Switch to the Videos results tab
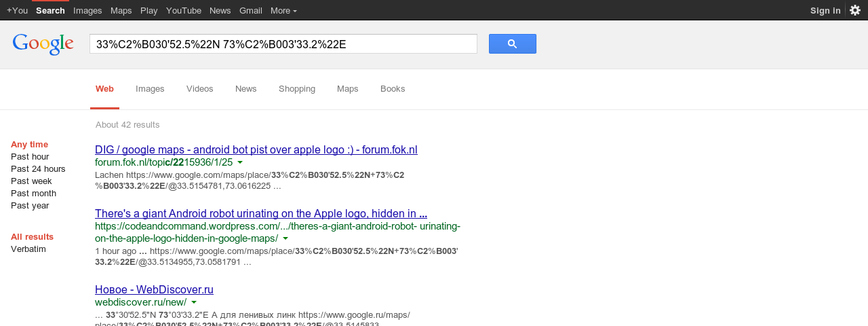This screenshot has height=326, width=868. 200,89
